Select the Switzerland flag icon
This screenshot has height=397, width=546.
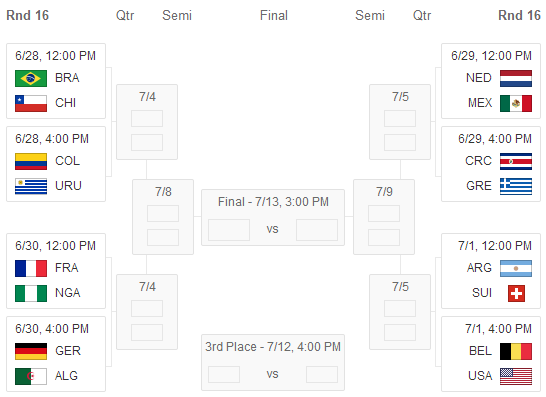[x=516, y=294]
